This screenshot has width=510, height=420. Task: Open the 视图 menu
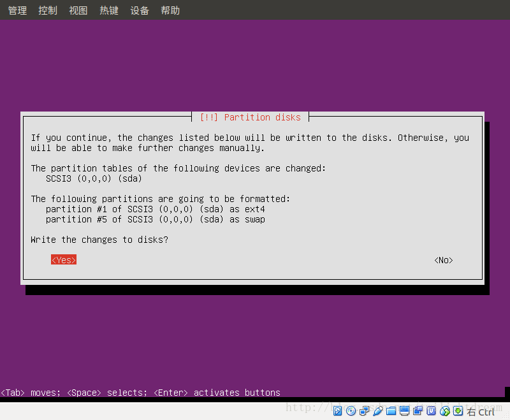coord(78,10)
